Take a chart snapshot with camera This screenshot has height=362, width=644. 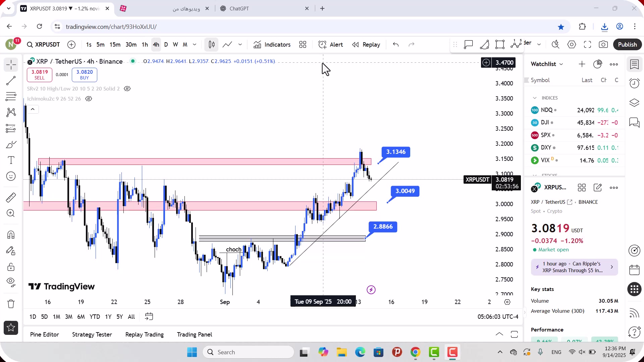click(603, 45)
